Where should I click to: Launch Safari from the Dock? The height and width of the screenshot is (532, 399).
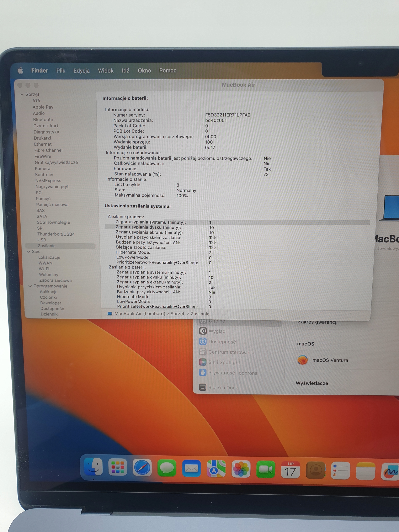click(x=142, y=468)
